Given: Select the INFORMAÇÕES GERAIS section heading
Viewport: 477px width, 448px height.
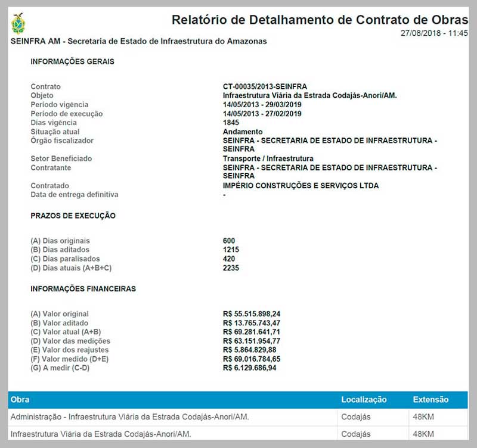Looking at the screenshot, I should pos(72,62).
